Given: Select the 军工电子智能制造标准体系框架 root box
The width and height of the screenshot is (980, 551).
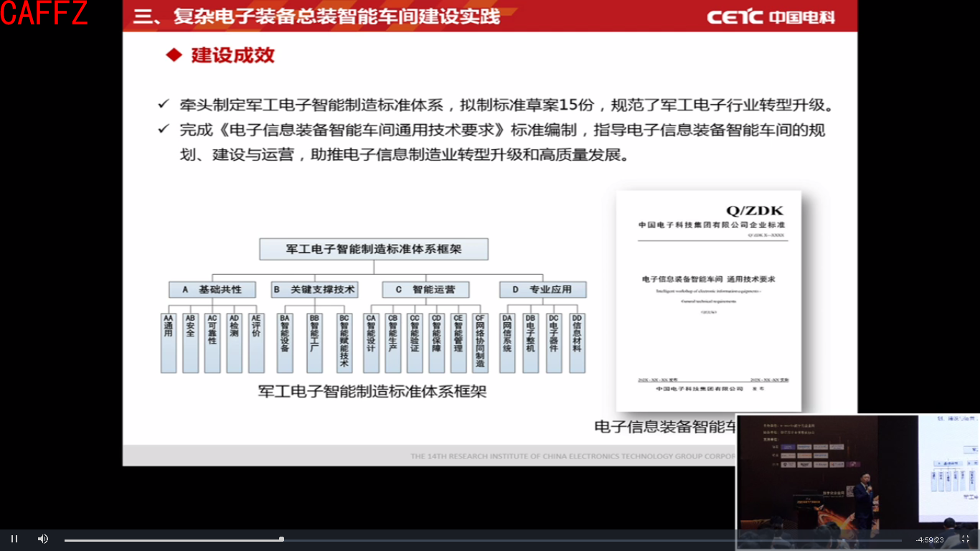Looking at the screenshot, I should 373,249.
